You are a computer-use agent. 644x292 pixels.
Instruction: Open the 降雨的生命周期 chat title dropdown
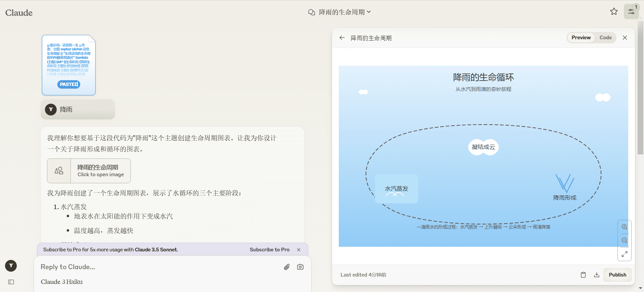(x=339, y=12)
